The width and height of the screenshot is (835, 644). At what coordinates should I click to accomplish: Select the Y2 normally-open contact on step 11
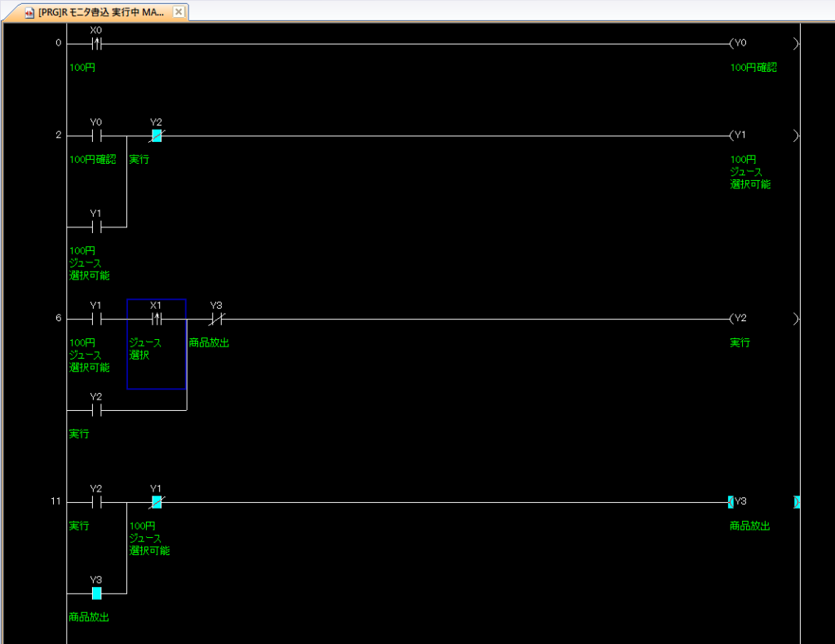click(x=96, y=502)
